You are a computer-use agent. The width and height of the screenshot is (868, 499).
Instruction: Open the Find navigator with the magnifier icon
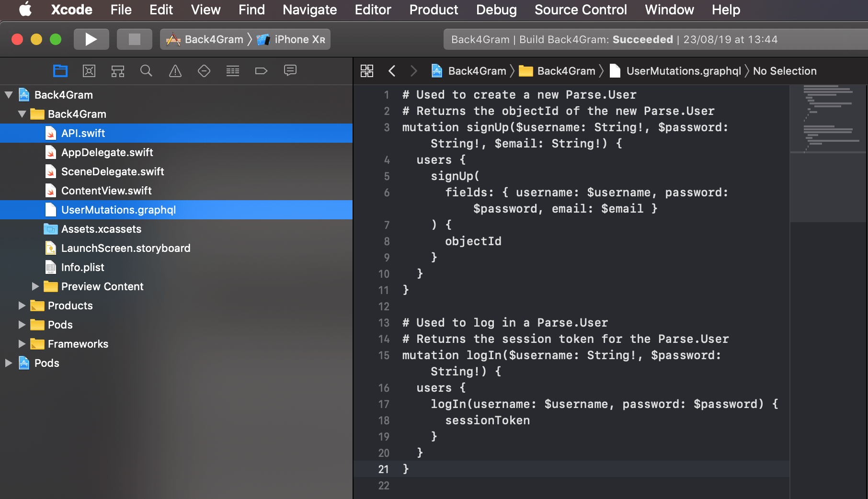tap(146, 70)
